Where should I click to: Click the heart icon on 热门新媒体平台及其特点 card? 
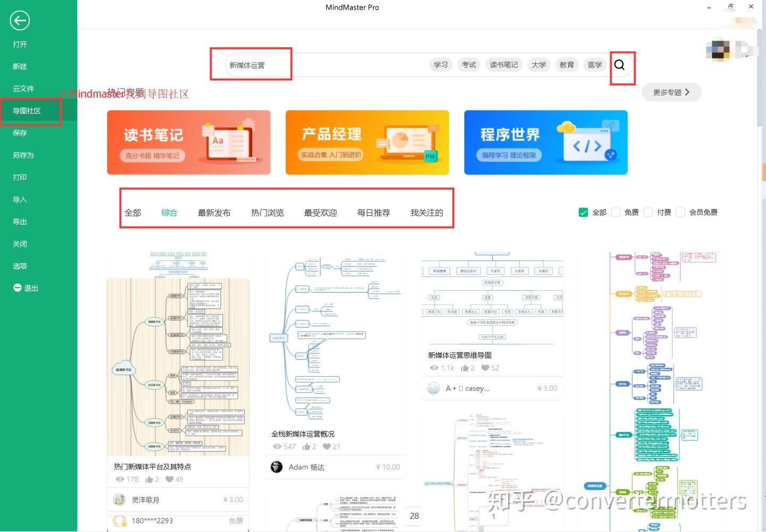click(170, 479)
